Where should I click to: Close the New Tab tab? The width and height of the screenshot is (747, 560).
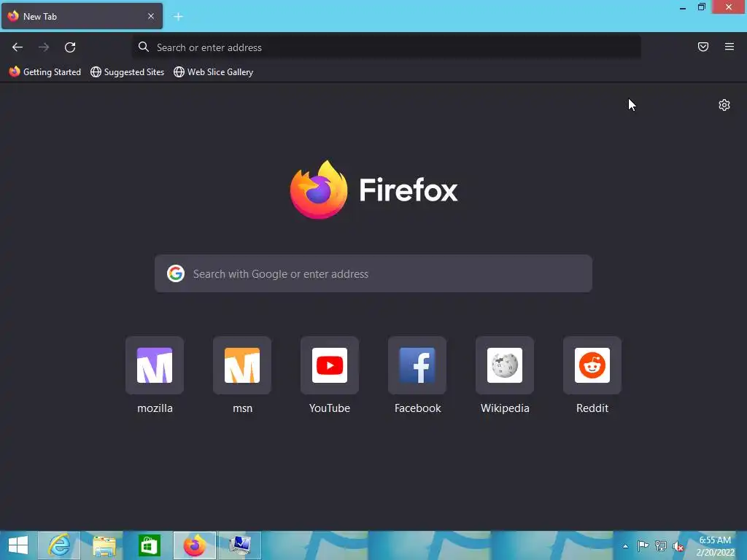(151, 16)
